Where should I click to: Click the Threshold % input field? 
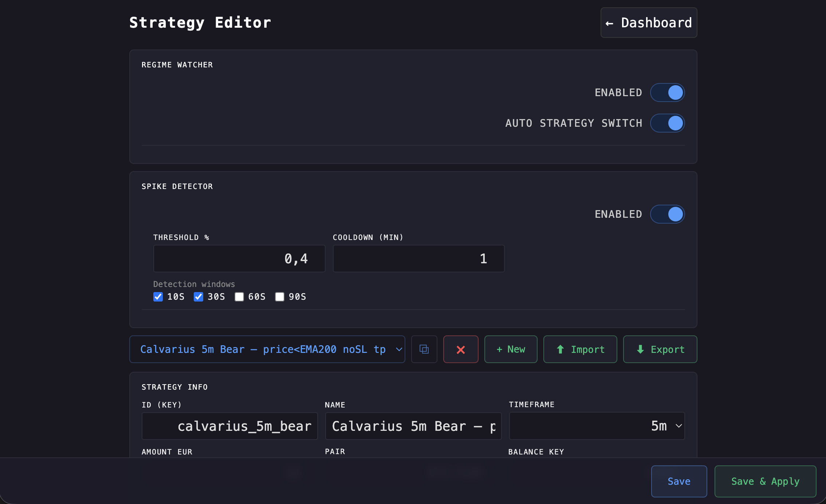pos(239,259)
